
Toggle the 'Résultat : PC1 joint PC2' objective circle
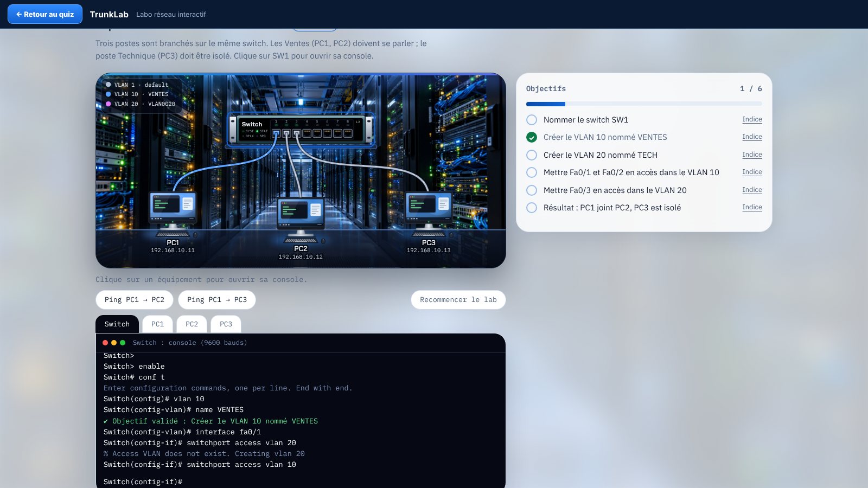pyautogui.click(x=532, y=208)
